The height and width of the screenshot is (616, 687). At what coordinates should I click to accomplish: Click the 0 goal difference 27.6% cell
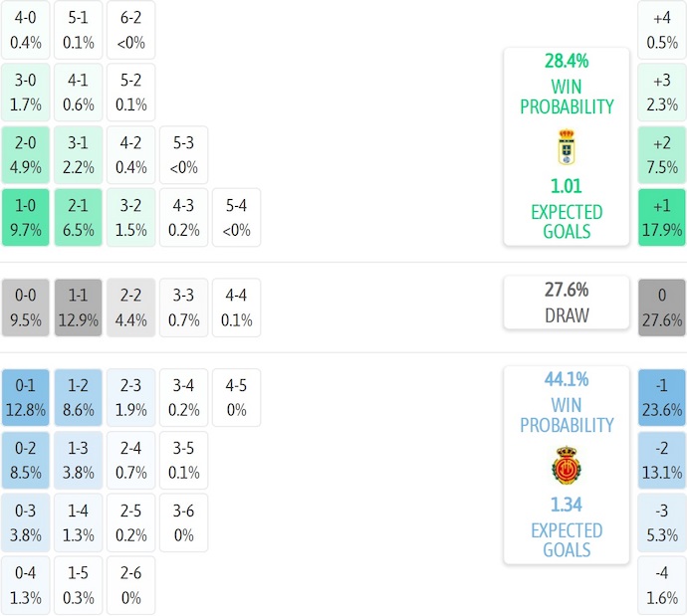click(662, 308)
